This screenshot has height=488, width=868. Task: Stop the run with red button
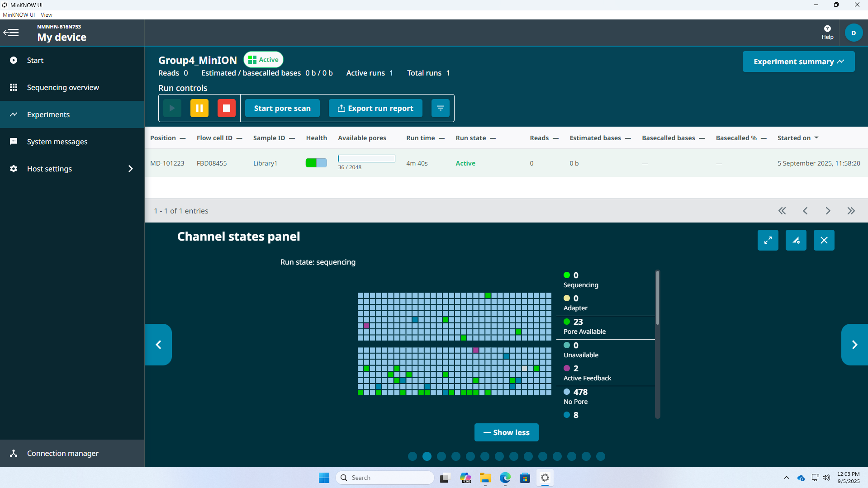click(227, 108)
